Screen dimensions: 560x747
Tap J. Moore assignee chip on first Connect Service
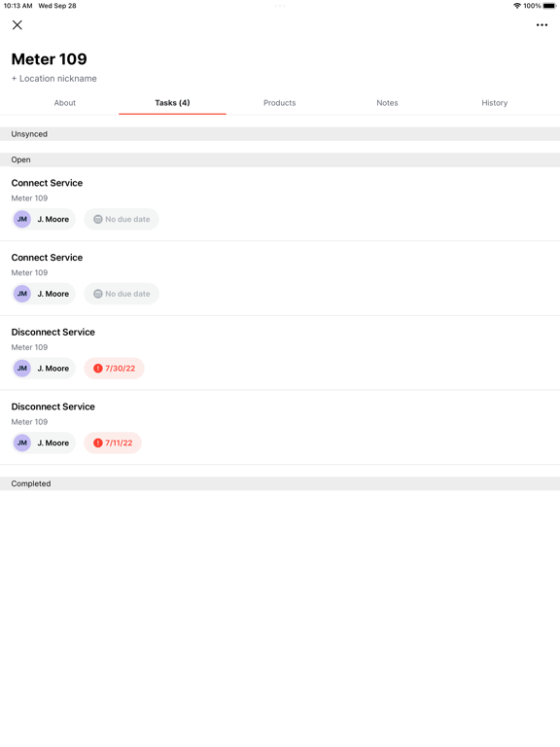click(44, 219)
